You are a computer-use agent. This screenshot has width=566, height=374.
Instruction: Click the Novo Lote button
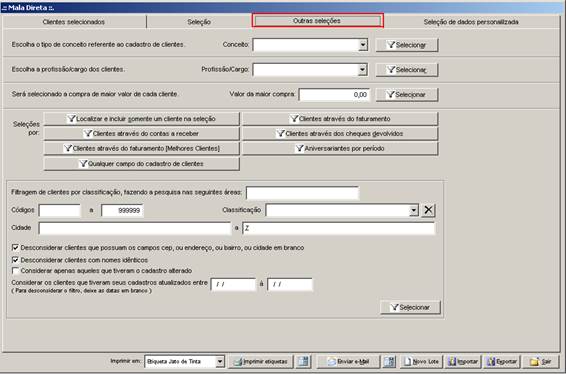pyautogui.click(x=421, y=361)
